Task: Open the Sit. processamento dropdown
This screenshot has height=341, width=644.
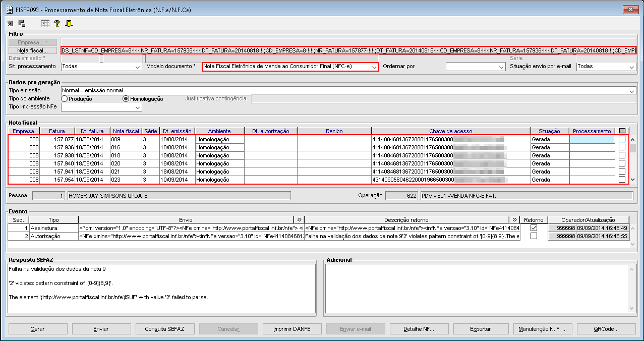Action: 137,67
